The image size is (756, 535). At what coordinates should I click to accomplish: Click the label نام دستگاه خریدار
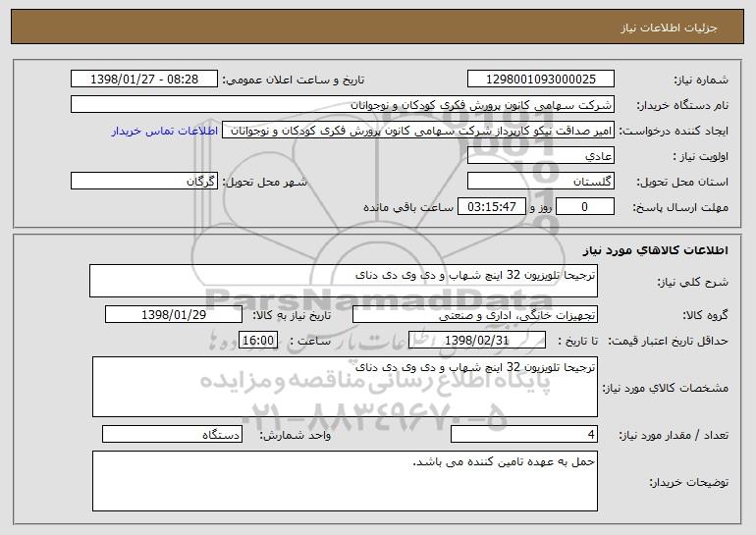[682, 105]
